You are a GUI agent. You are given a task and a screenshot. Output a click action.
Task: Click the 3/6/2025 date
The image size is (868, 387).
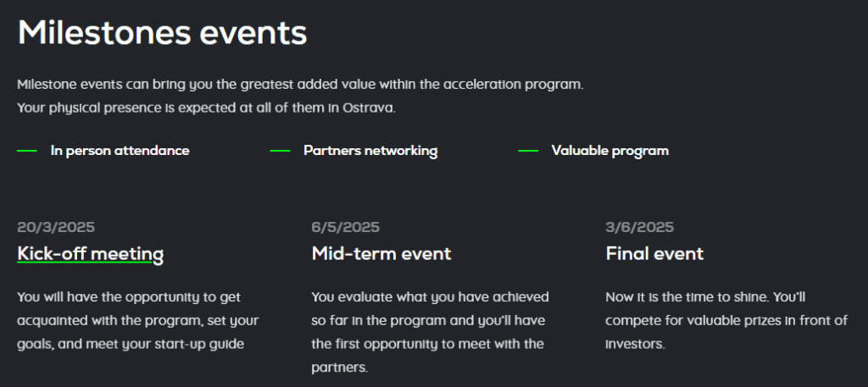tap(639, 227)
